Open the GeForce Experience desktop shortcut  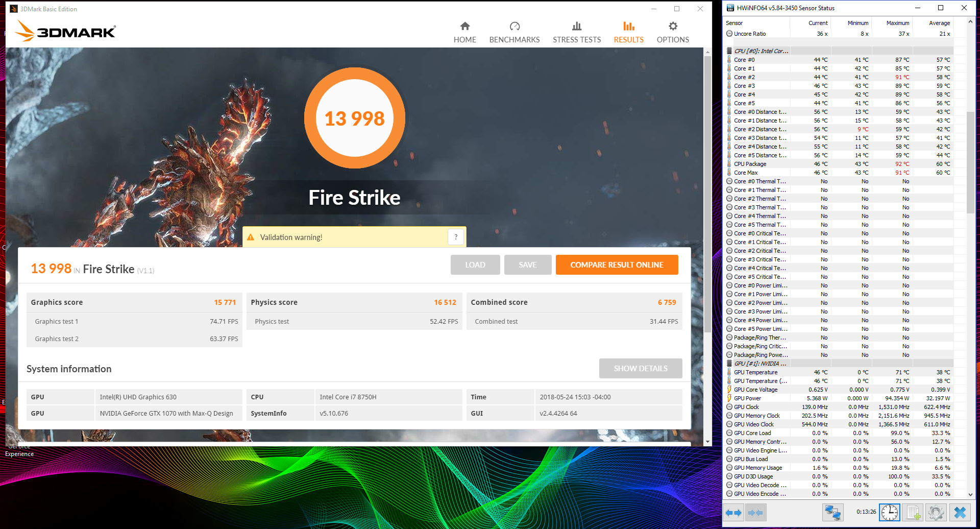19,450
